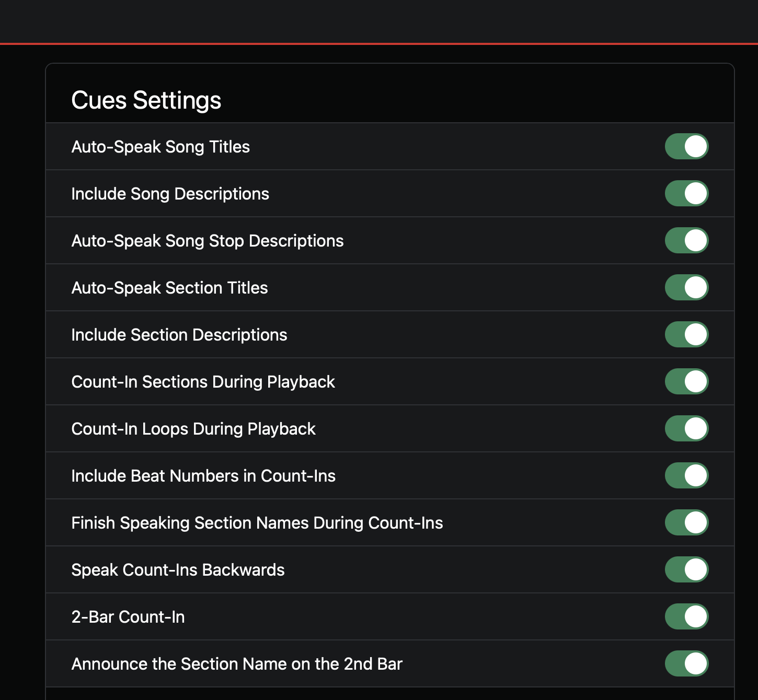
Task: Turn off Auto-Speak Section Titles switch
Action: tap(686, 287)
